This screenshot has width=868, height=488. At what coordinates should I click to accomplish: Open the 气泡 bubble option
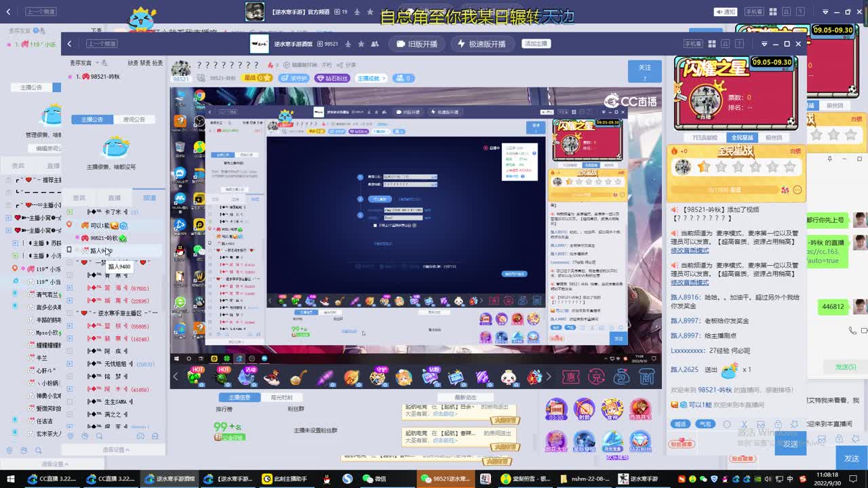click(705, 424)
